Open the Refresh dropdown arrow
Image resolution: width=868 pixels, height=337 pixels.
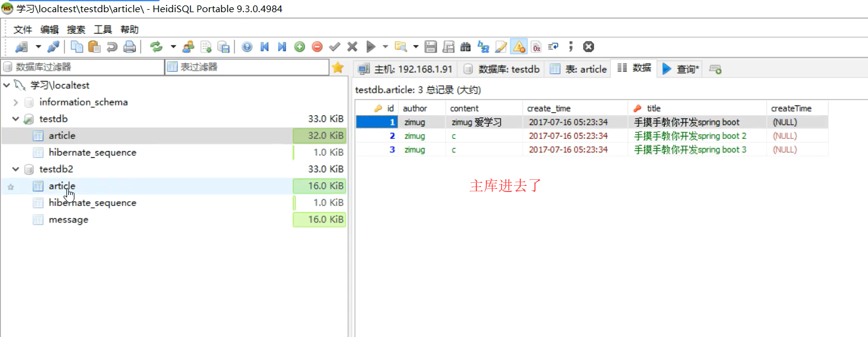pos(173,46)
